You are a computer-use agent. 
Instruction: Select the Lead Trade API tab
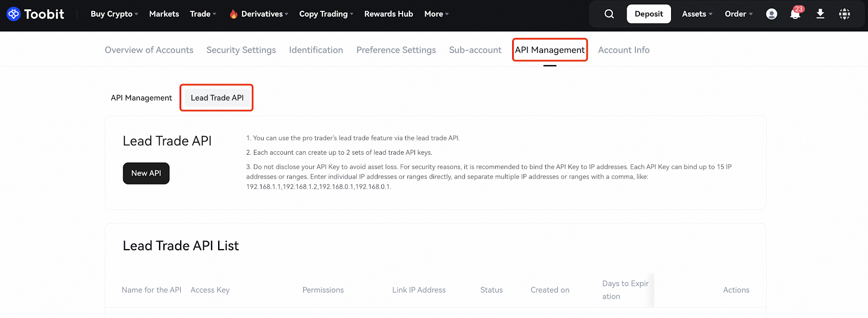[x=217, y=98]
